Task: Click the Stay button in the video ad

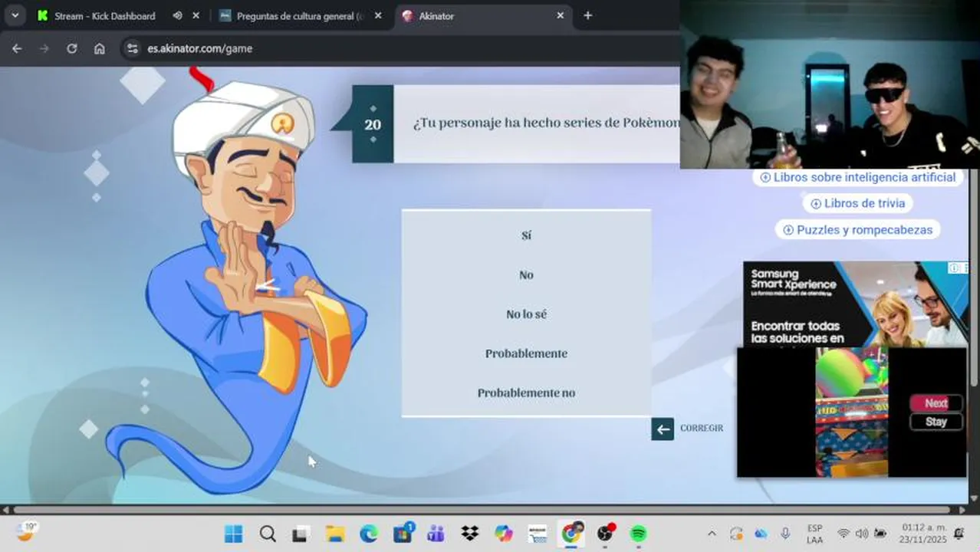Action: coord(936,422)
